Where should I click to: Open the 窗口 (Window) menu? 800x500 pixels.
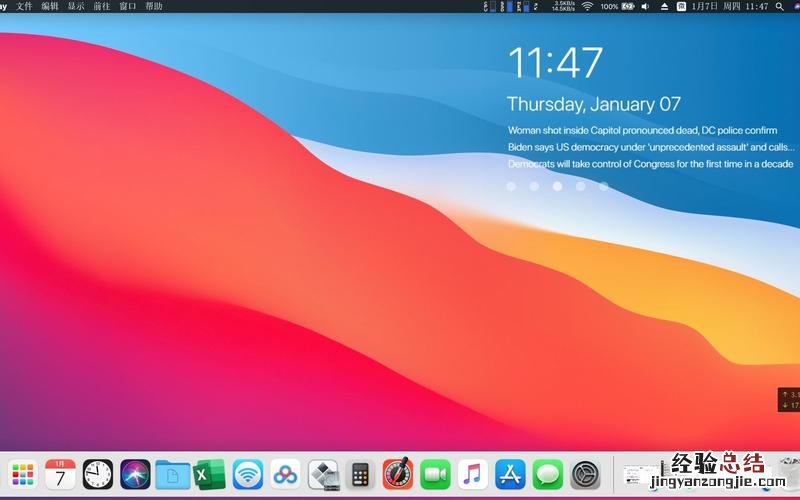pyautogui.click(x=128, y=6)
